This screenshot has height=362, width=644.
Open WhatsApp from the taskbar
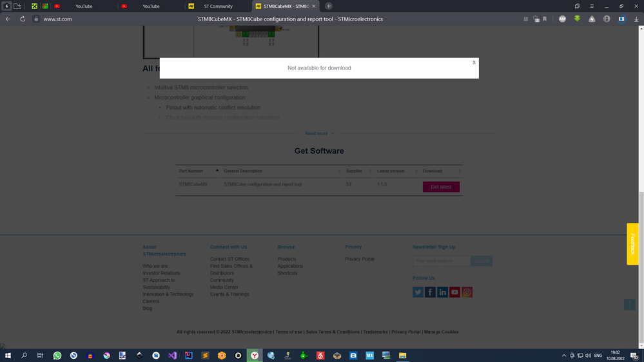[57, 356]
